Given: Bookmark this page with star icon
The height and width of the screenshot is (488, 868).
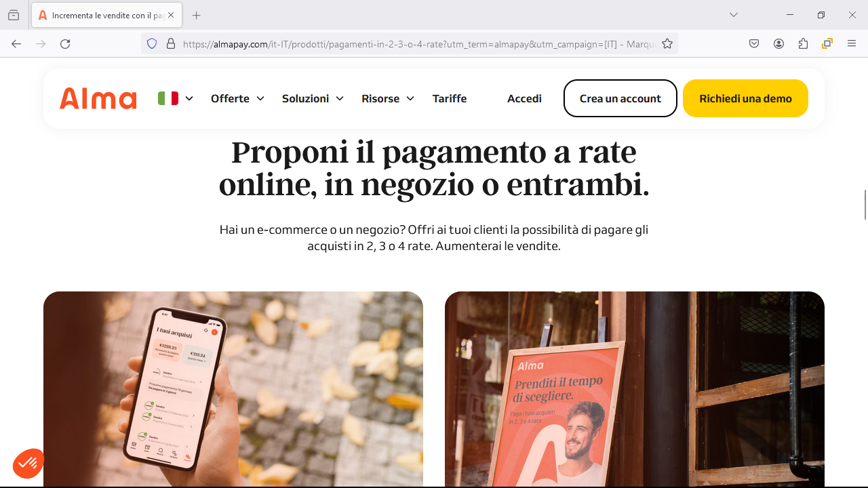Looking at the screenshot, I should [667, 44].
